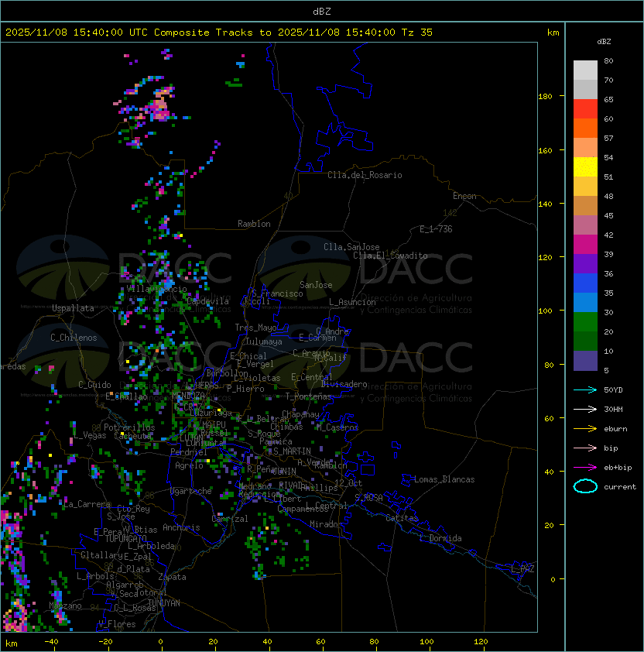Image resolution: width=644 pixels, height=652 pixels.
Task: Click the cyan 'current' ellipse symbol
Action: pos(585,486)
